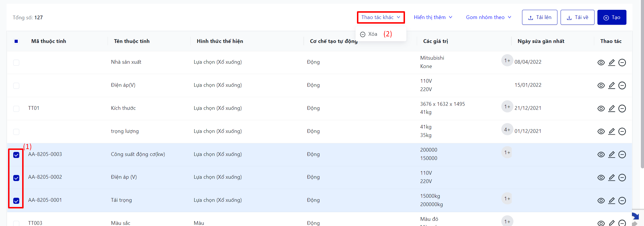Select the TT01 Kích thước row checkbox
This screenshot has height=226, width=644.
click(16, 109)
